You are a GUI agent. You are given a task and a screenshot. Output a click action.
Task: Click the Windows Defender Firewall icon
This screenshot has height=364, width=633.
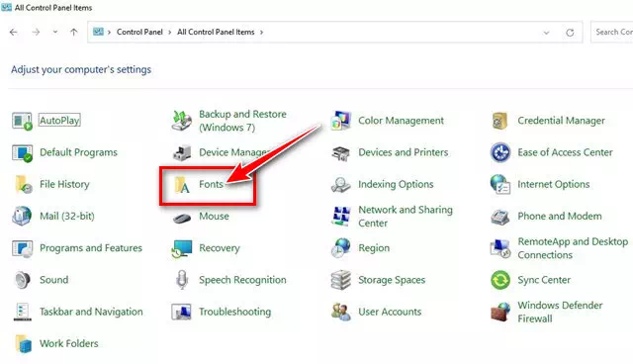(500, 312)
